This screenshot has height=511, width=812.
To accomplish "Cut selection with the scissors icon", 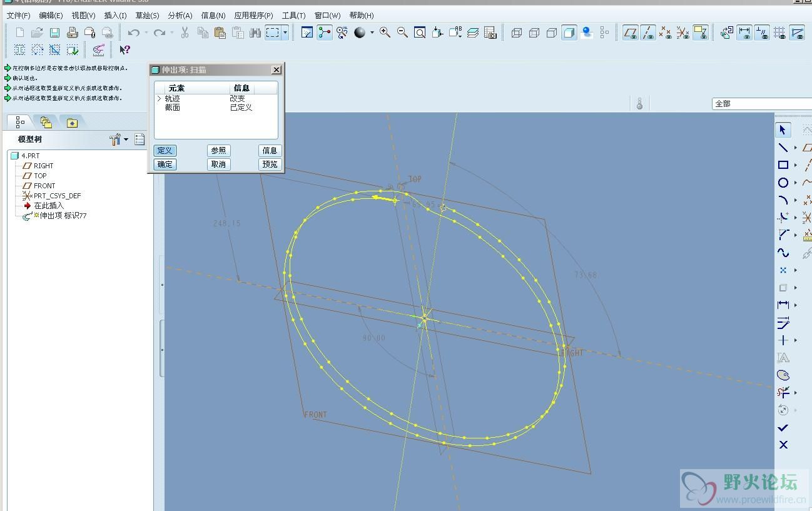I will point(185,33).
